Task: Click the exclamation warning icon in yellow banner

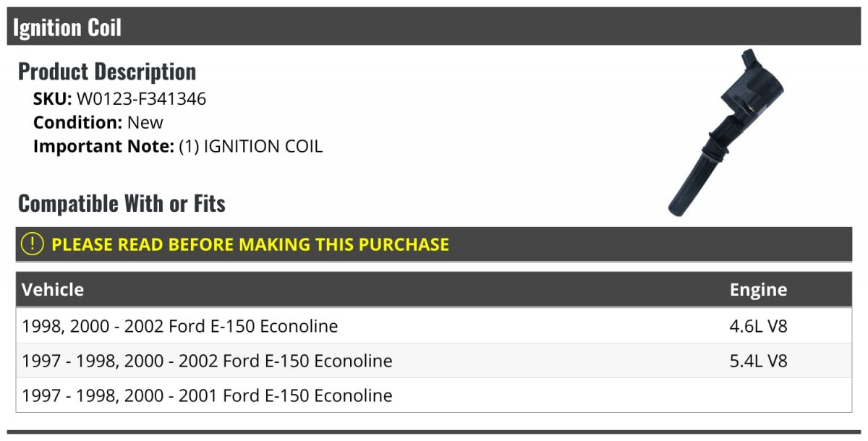Action: point(33,244)
